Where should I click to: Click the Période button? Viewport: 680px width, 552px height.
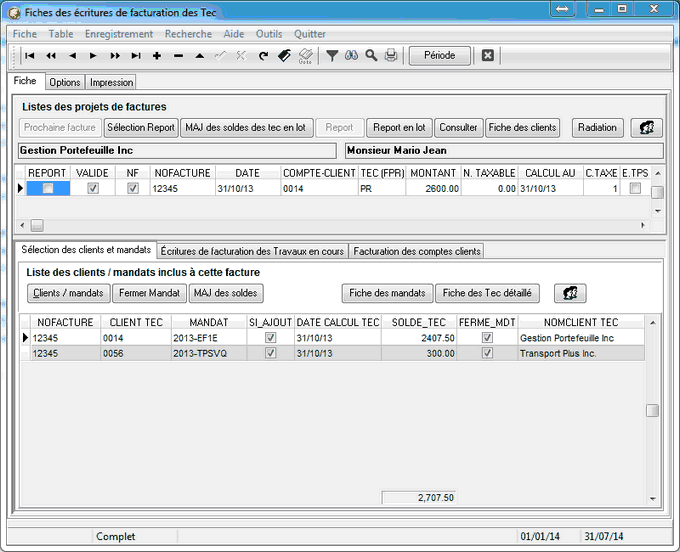coord(439,56)
